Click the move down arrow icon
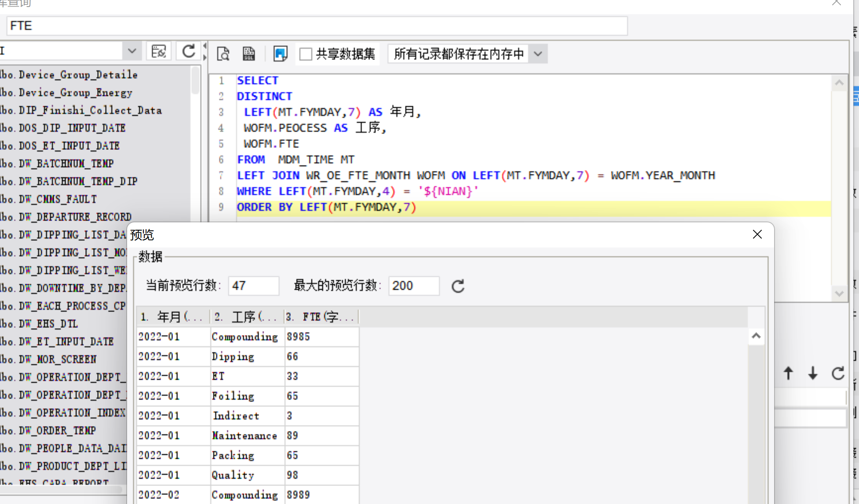The width and height of the screenshot is (859, 504). click(813, 373)
